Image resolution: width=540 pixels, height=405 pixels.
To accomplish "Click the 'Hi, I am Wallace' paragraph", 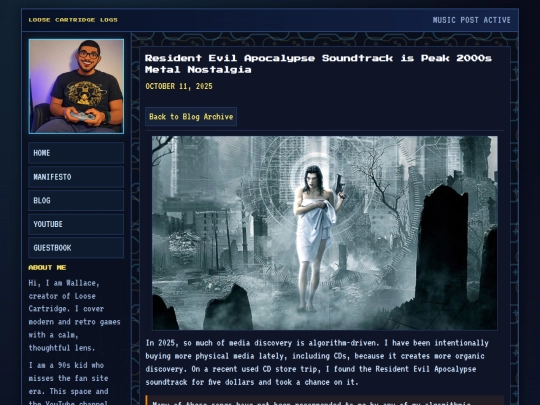I will pyautogui.click(x=75, y=315).
